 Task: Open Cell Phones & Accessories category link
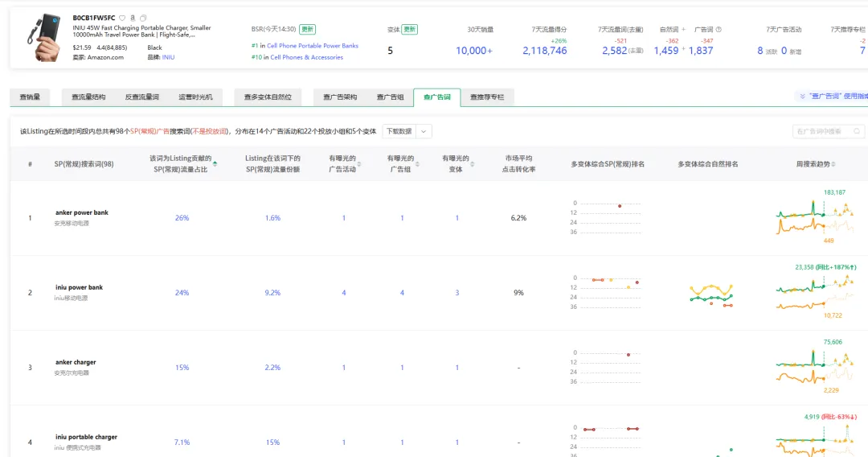coord(307,57)
